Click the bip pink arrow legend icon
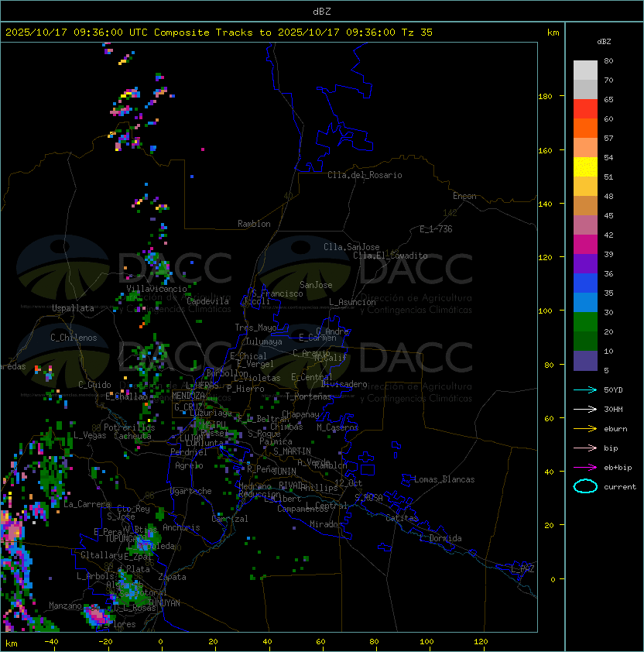The width and height of the screenshot is (644, 652). (x=585, y=448)
